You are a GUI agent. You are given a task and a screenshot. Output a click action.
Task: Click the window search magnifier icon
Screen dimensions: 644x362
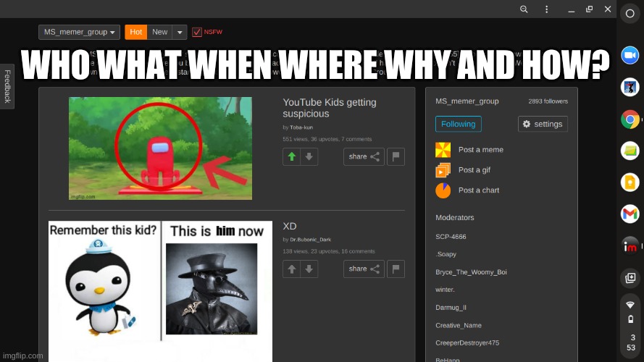click(x=524, y=9)
